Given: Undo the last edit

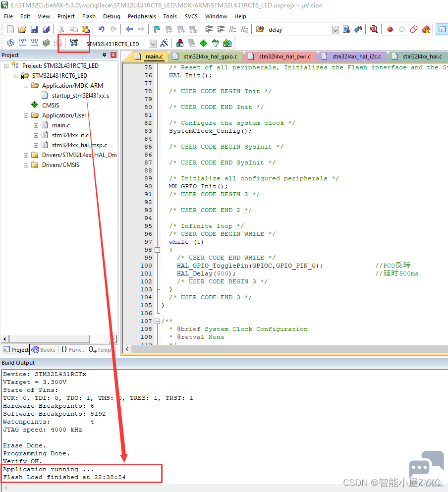Looking at the screenshot, I should pyautogui.click(x=102, y=29).
